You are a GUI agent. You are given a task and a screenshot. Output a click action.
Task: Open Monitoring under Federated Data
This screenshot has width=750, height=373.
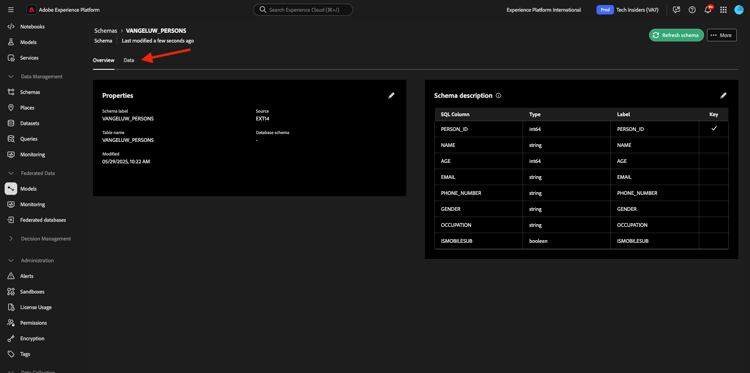[x=33, y=205]
